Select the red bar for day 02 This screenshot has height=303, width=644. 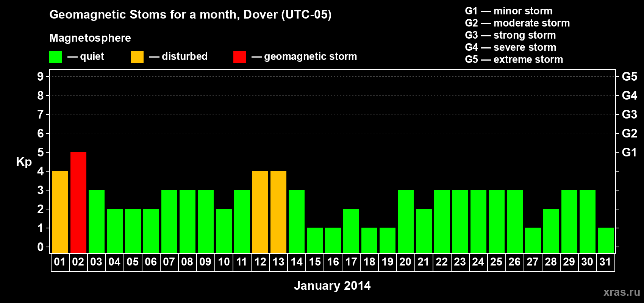78,203
